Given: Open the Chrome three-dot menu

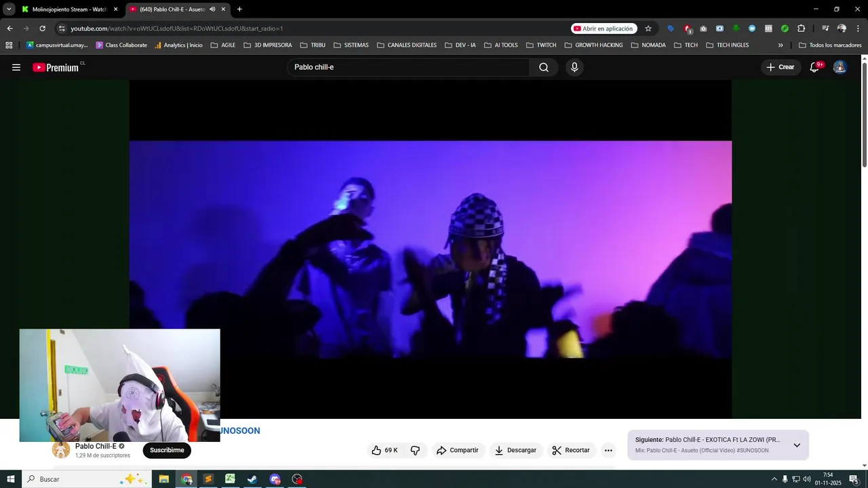Looking at the screenshot, I should pos(858,28).
